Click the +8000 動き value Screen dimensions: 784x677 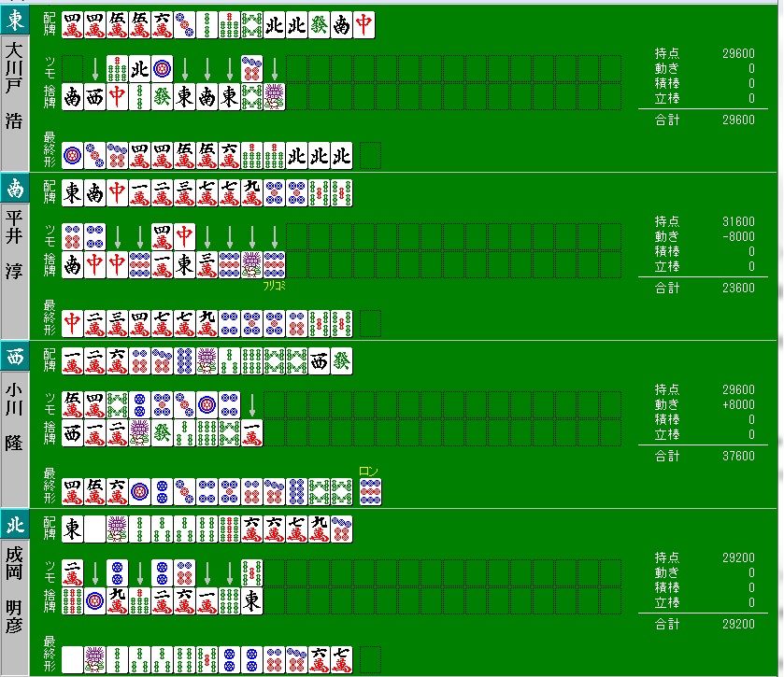(738, 404)
